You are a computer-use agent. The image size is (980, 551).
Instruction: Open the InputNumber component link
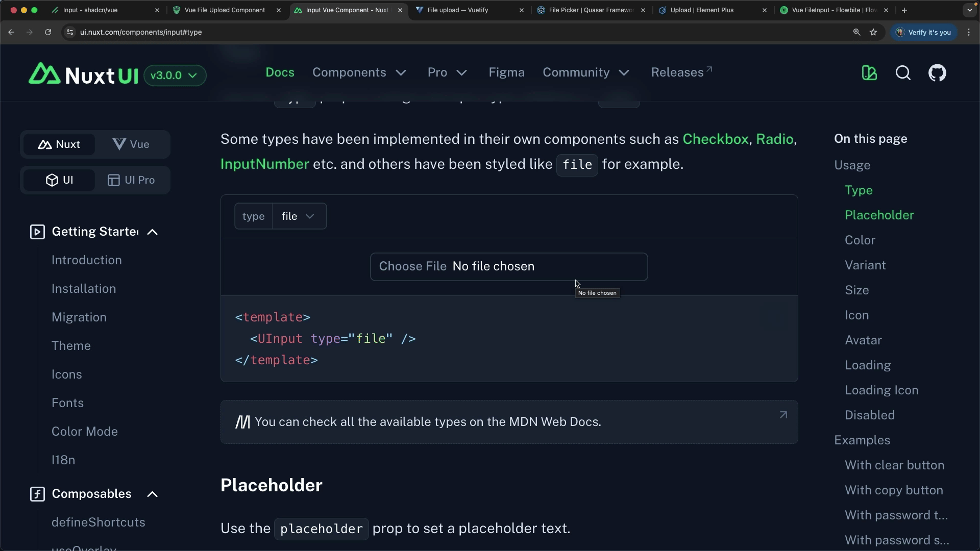[x=264, y=164]
